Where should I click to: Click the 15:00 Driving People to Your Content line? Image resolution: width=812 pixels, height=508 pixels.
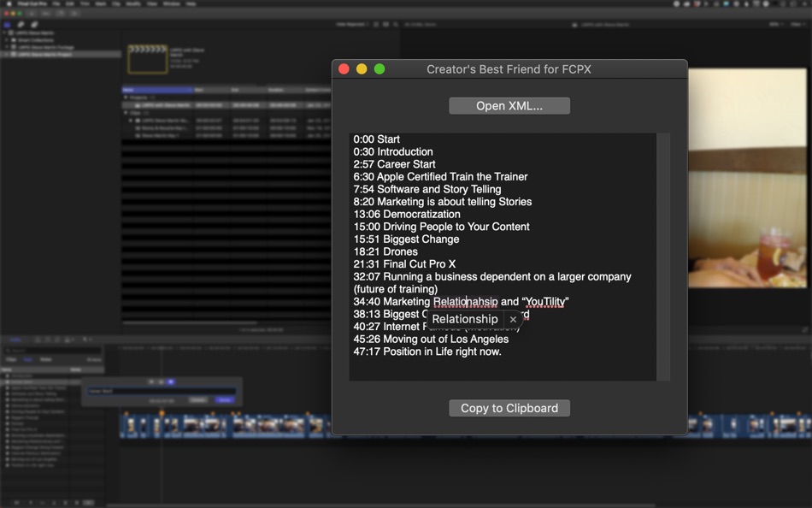click(x=441, y=227)
